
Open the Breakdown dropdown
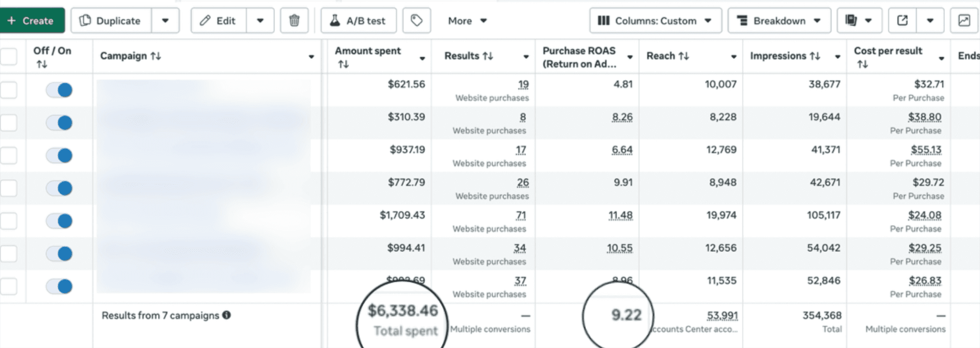(x=780, y=21)
